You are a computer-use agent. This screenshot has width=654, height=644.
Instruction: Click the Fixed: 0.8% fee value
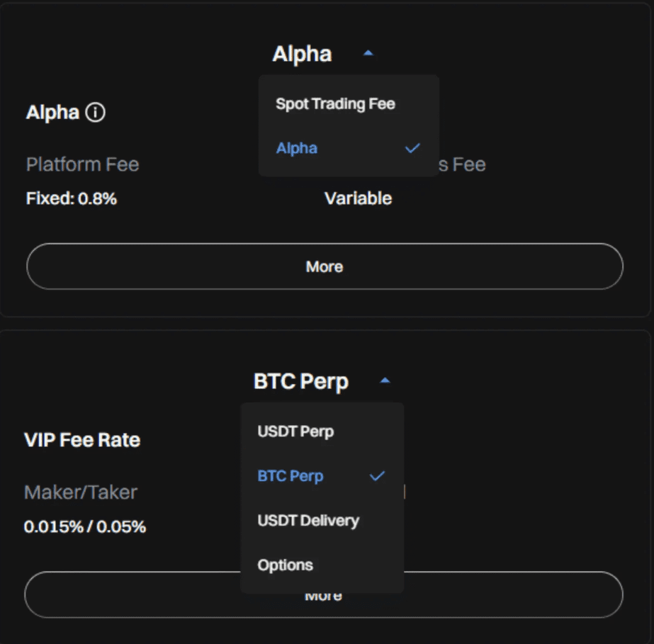[71, 199]
